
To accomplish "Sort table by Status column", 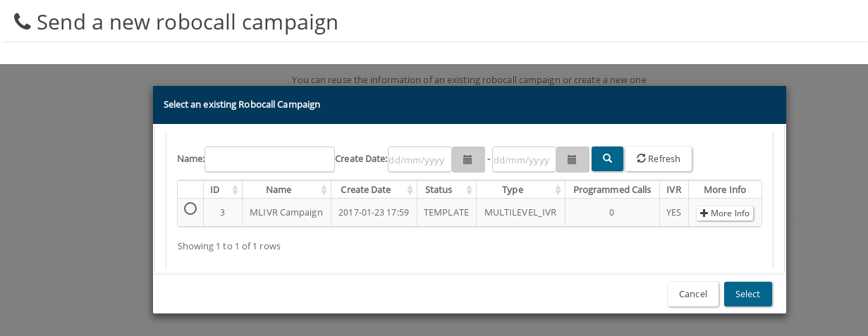I will click(446, 189).
